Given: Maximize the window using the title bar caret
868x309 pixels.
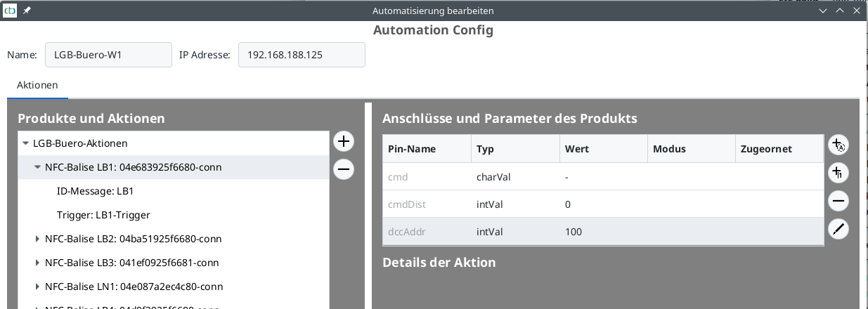Looking at the screenshot, I should point(840,11).
